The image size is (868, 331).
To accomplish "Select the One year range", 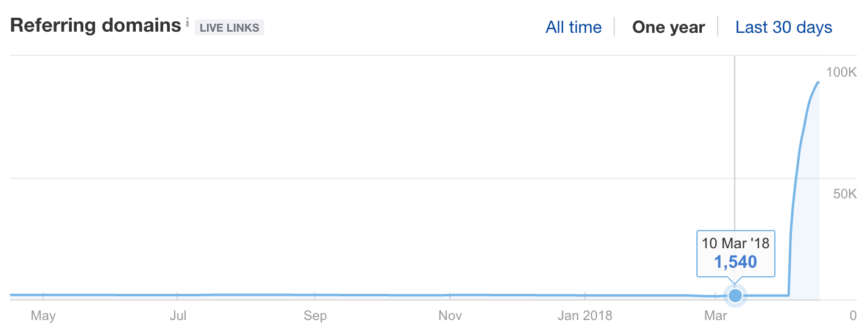I will tap(668, 27).
